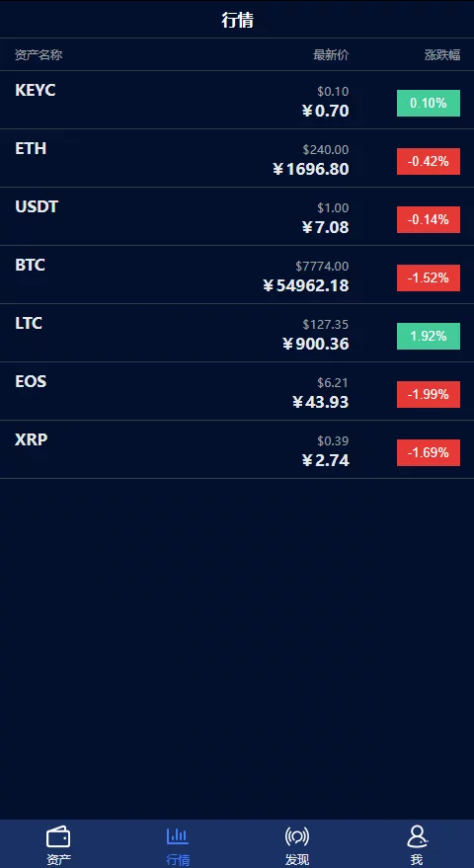This screenshot has width=474, height=868.
Task: Open the KEYC asset row
Action: [237, 100]
